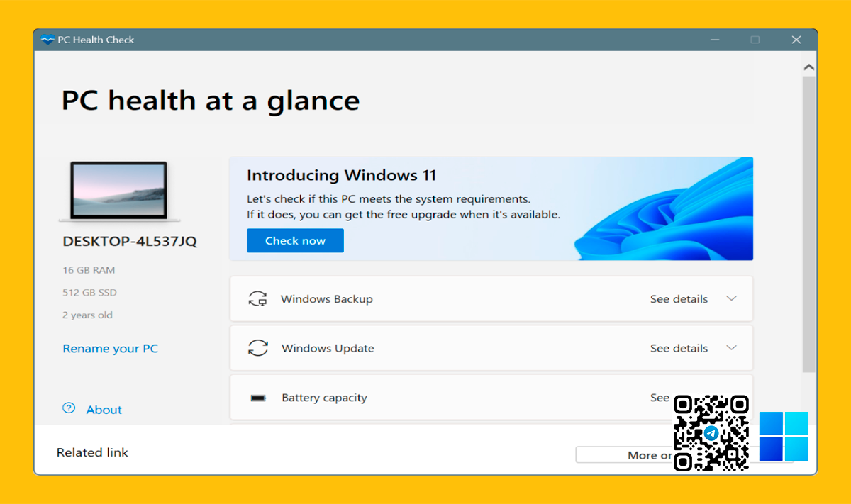Click the PC Health Check title bar icon

(48, 40)
